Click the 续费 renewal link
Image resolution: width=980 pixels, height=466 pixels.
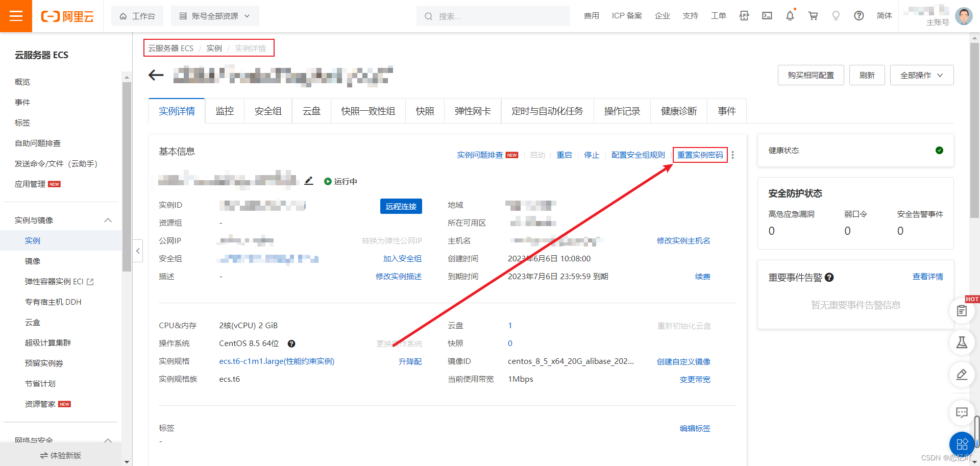[x=703, y=276]
